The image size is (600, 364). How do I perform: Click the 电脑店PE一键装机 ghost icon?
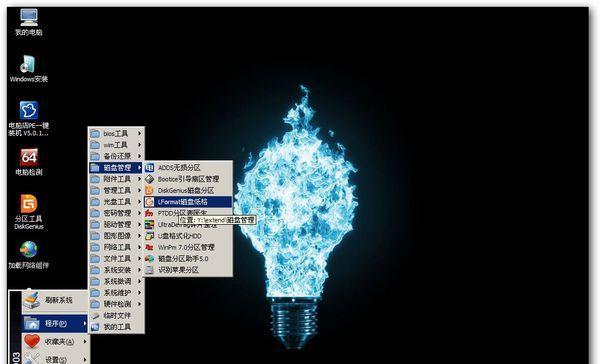(x=29, y=118)
